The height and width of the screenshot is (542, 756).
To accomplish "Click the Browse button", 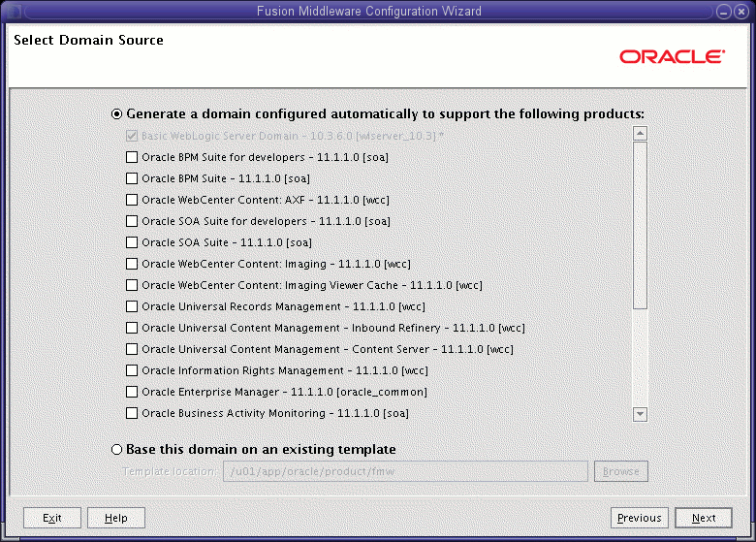I will pos(621,471).
